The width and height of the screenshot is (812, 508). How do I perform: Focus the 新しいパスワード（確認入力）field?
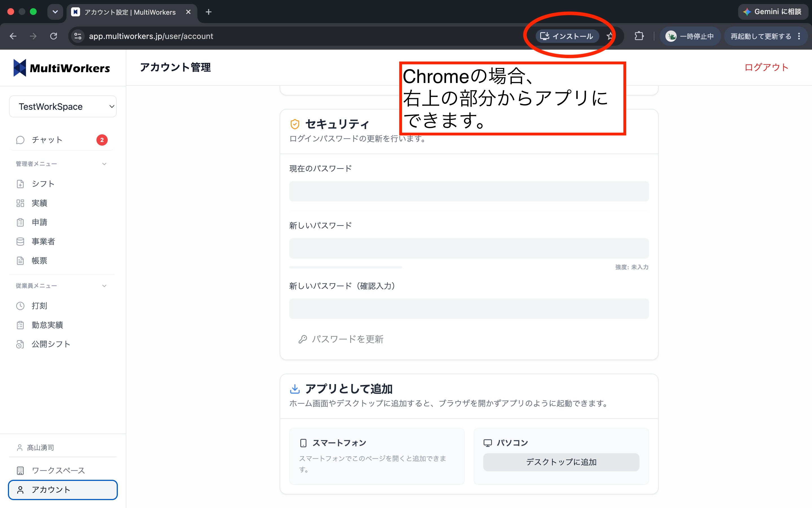pos(469,309)
